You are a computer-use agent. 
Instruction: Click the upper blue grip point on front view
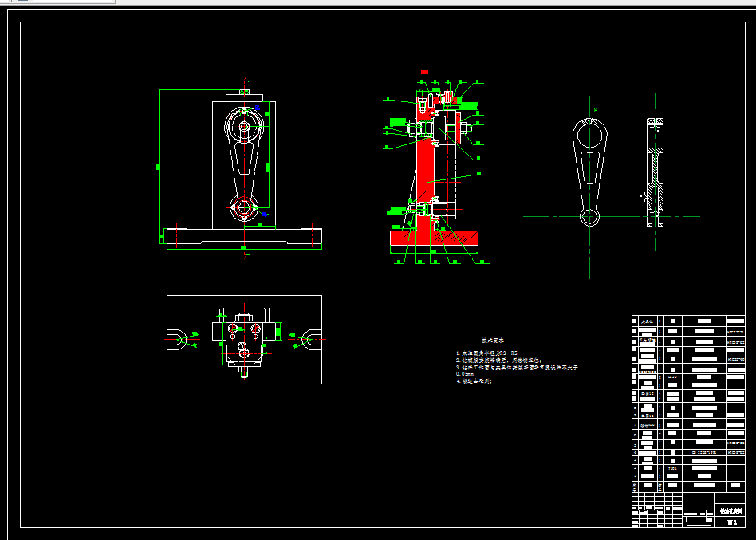[x=258, y=108]
